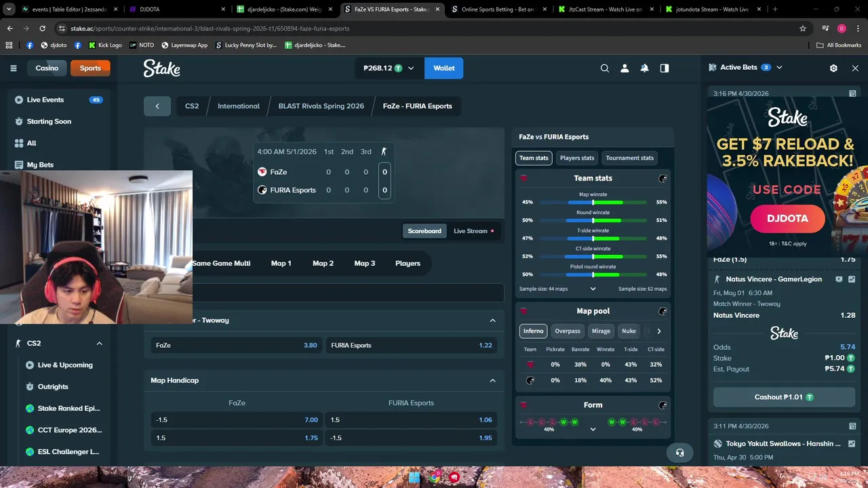
Task: Click FURIA logo in Form card
Action: pos(663,405)
